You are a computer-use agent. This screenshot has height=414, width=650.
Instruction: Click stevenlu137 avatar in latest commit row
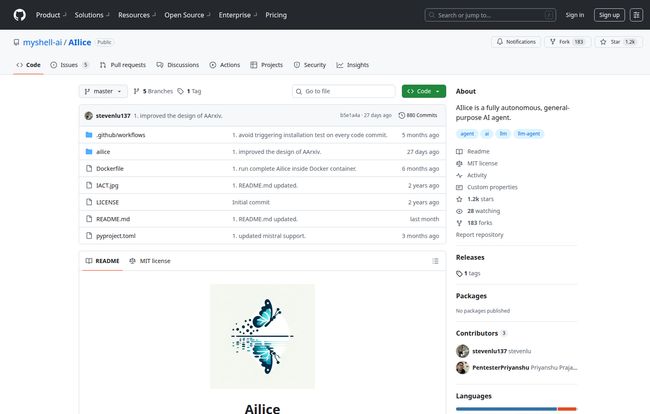(89, 116)
